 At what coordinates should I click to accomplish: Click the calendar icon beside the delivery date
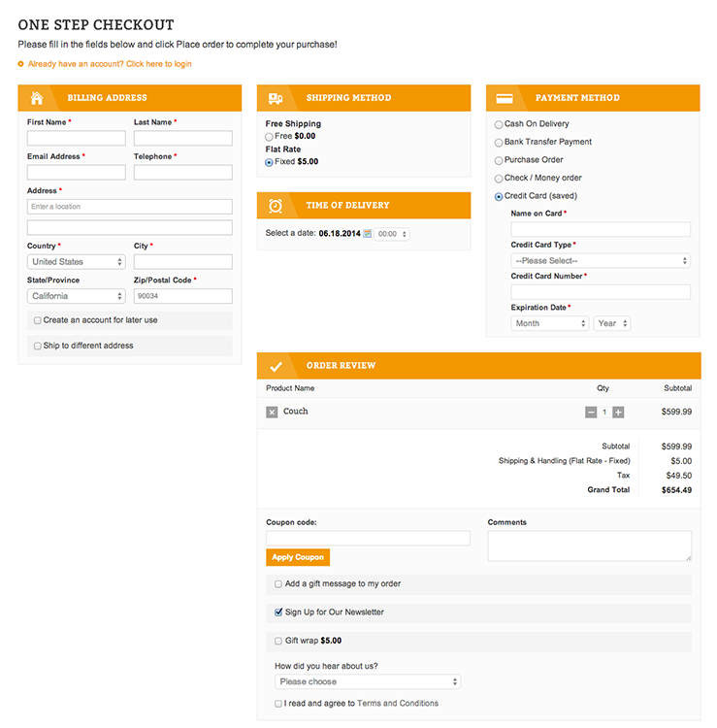point(368,234)
